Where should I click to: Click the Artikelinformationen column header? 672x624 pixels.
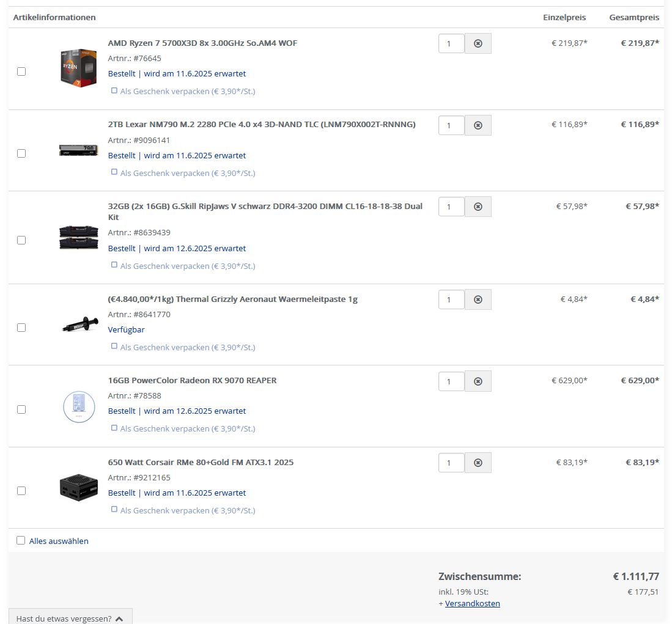click(54, 18)
